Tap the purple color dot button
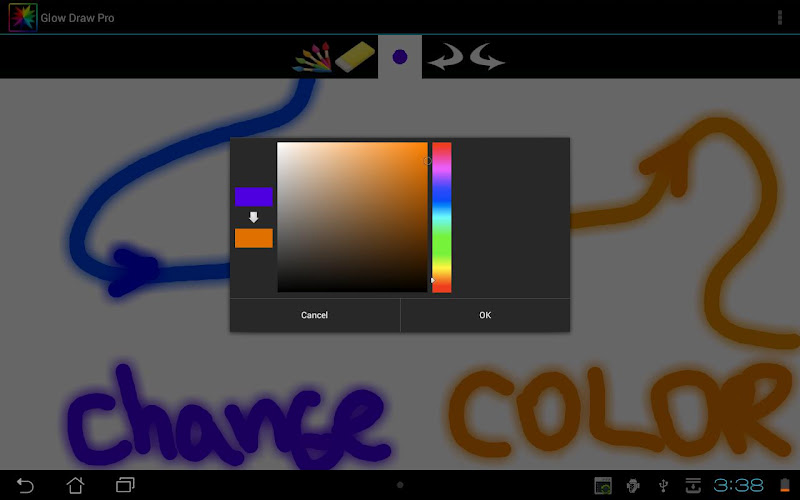This screenshot has height=500, width=800. [400, 57]
